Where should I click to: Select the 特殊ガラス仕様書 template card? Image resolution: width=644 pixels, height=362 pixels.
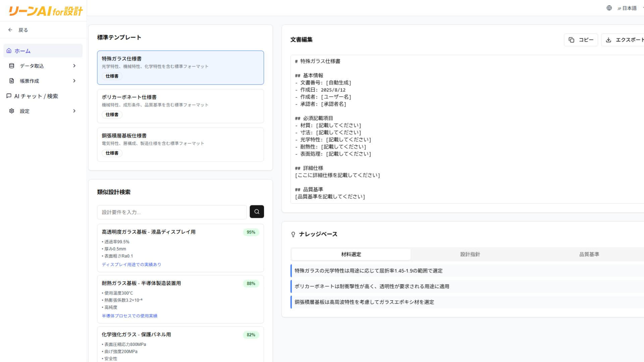click(180, 67)
